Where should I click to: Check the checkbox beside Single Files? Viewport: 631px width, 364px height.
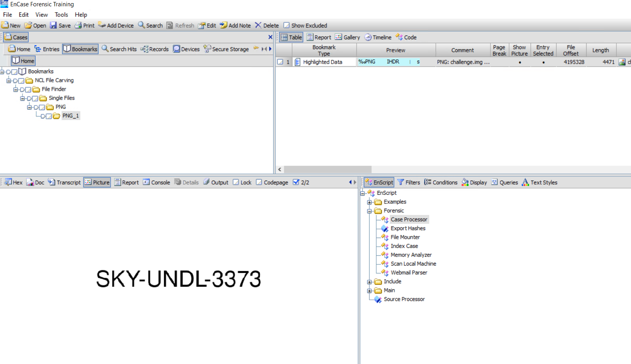(35, 98)
